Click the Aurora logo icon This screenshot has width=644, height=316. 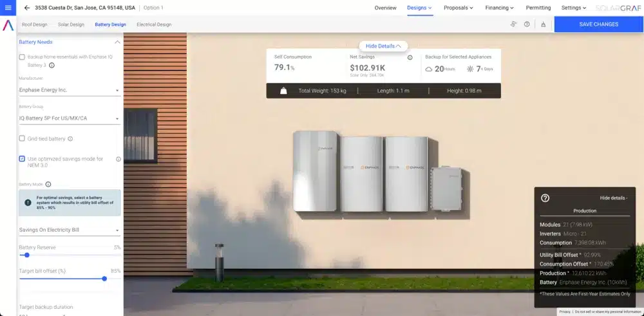coord(8,26)
